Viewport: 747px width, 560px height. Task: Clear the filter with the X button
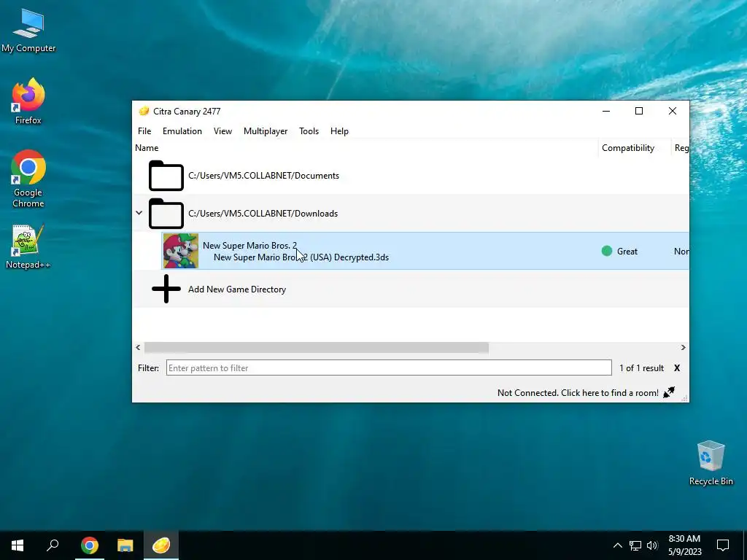tap(677, 368)
